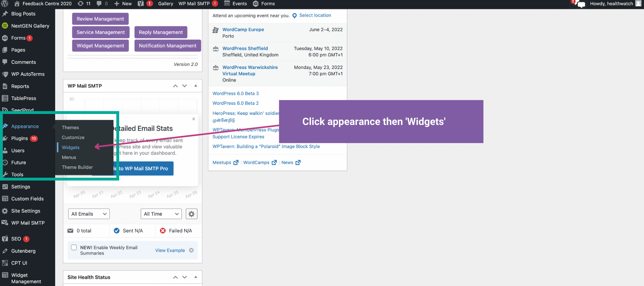This screenshot has width=644, height=286.
Task: Open Feedback Centre 2020 site menu
Action: pos(43,4)
